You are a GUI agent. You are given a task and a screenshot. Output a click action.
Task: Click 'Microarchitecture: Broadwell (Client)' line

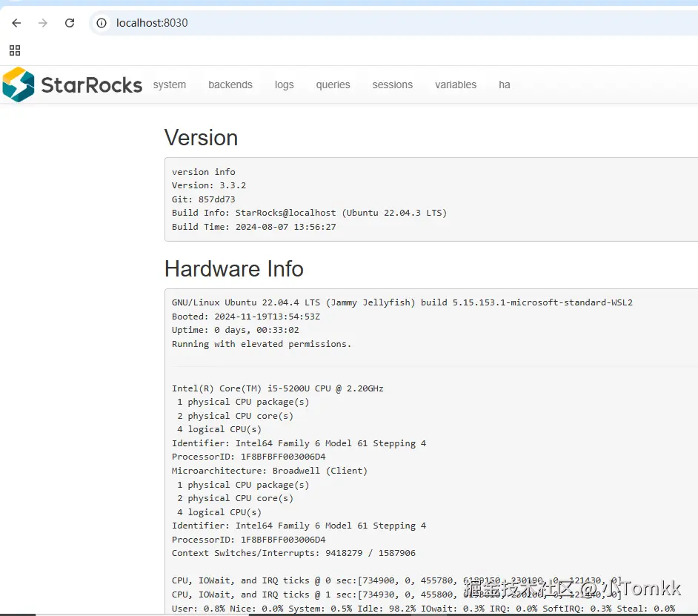[x=269, y=471]
